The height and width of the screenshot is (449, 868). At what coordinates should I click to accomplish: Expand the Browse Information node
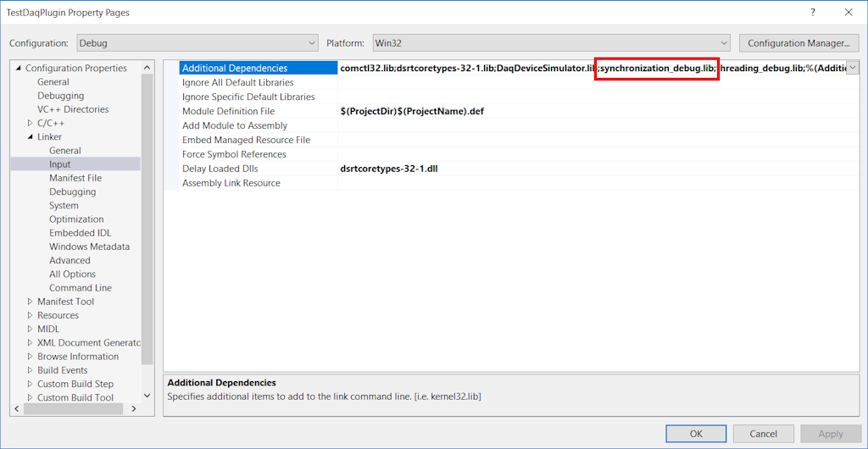point(30,357)
